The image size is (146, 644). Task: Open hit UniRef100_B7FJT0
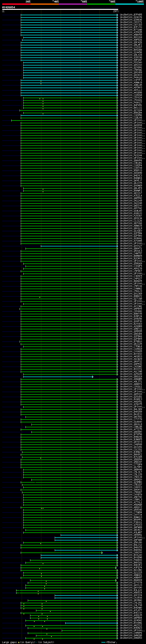click(131, 27)
